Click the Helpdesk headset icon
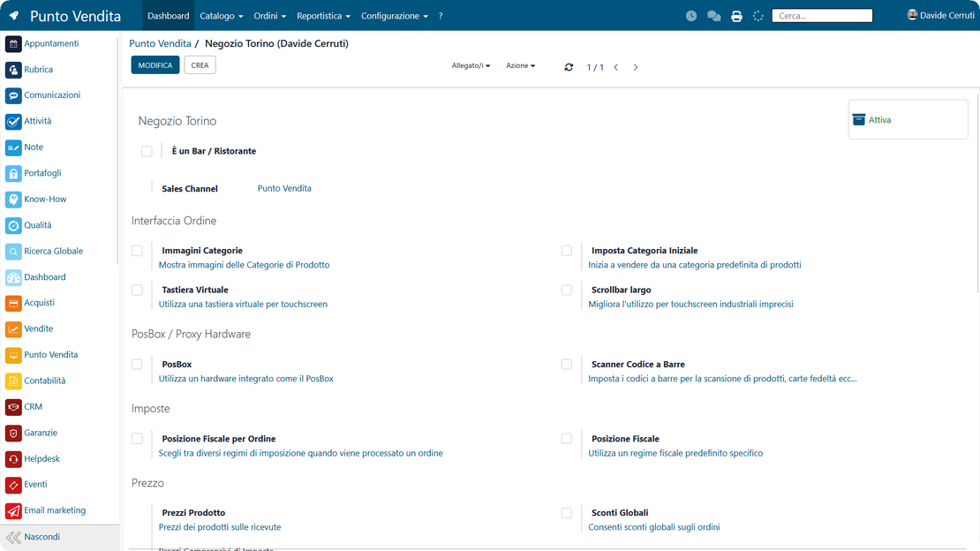This screenshot has height=551, width=980. (x=13, y=459)
